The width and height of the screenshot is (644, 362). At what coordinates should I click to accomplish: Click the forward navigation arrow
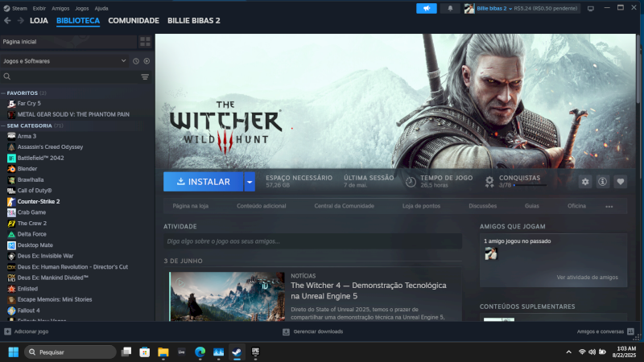pos(21,21)
